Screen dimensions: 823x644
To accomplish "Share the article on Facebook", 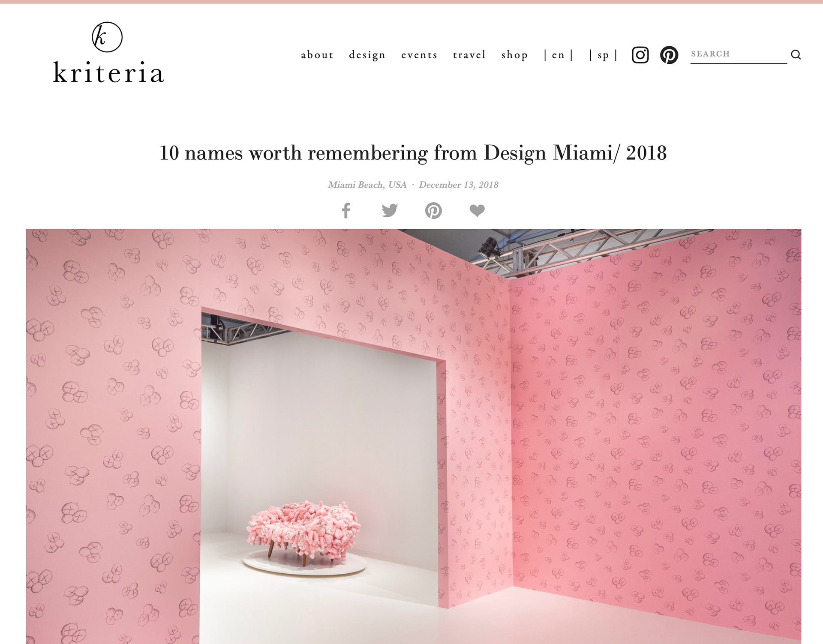I will click(346, 210).
